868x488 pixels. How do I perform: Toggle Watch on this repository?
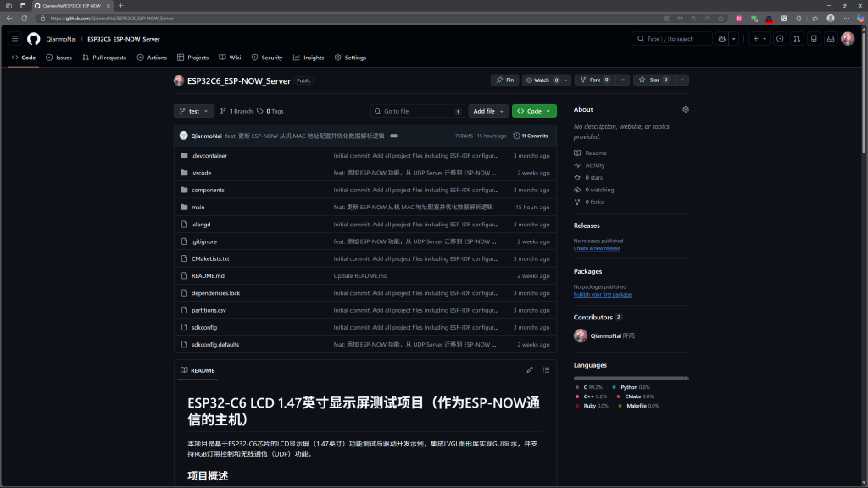click(x=542, y=80)
